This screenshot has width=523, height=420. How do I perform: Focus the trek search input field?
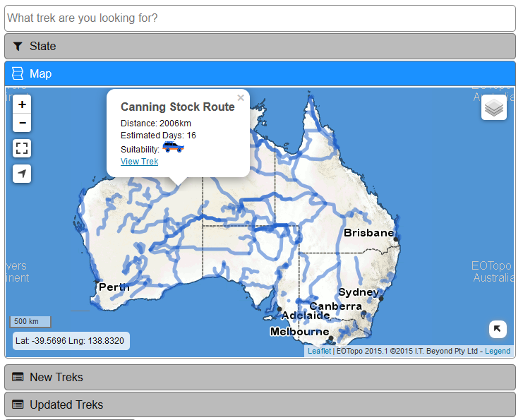260,18
